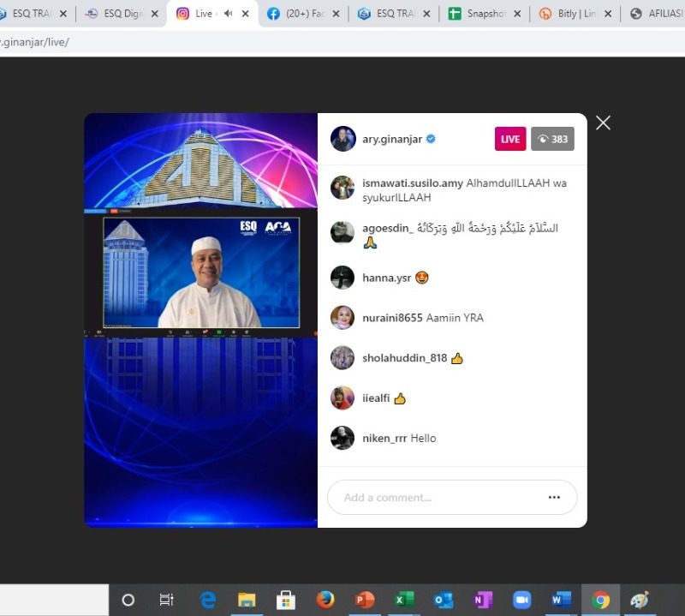Open Zoom from the taskbar
The height and width of the screenshot is (616, 685).
click(522, 600)
